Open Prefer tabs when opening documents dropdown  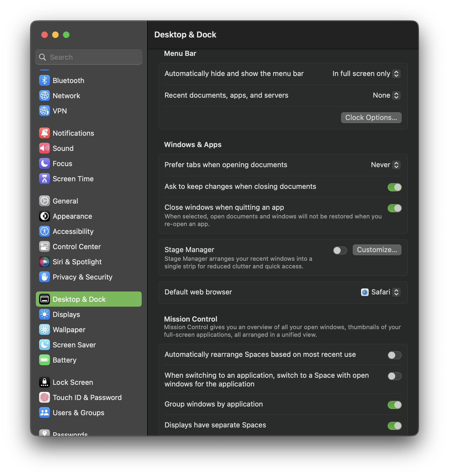coord(385,165)
